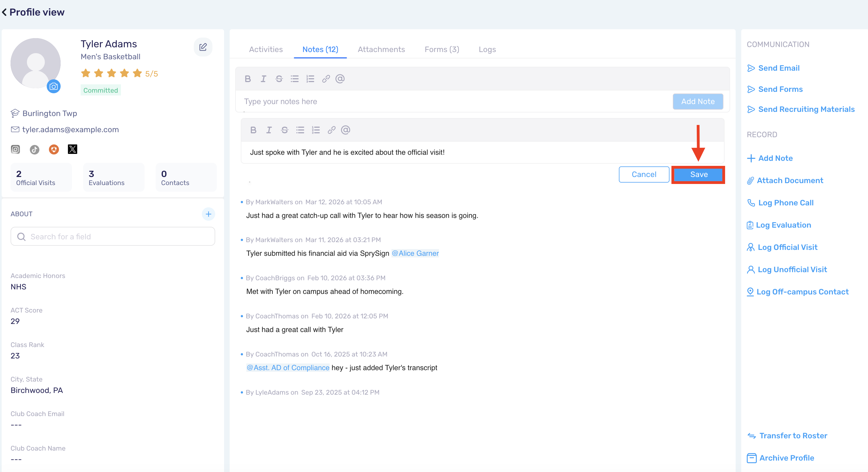Click Send Email link

[773, 68]
